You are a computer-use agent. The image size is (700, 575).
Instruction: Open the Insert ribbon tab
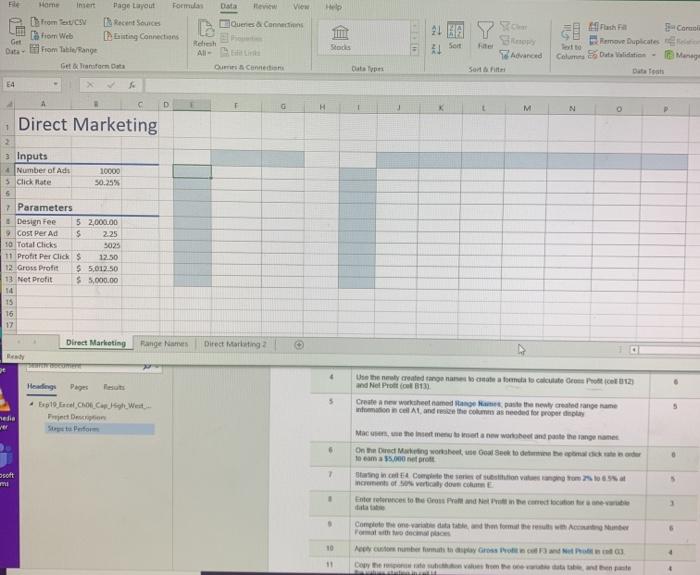(x=86, y=5)
